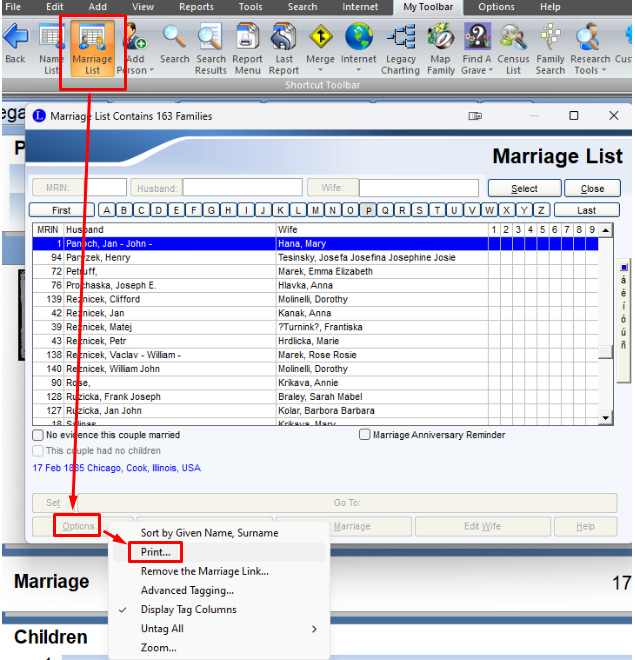The image size is (635, 660).
Task: Click tag column 5 header
Action: click(x=542, y=230)
